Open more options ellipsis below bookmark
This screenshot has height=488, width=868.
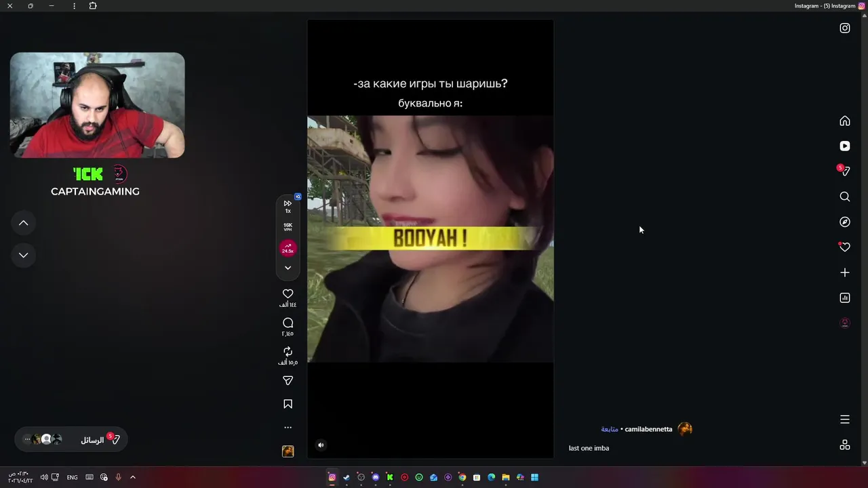[x=288, y=428]
